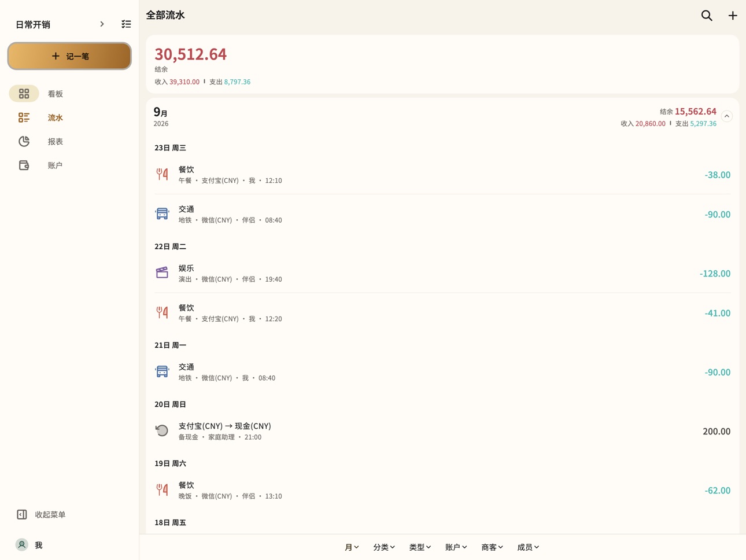The image size is (746, 560).
Task: Click the 收起菜单 collapse panel icon
Action: point(22,514)
